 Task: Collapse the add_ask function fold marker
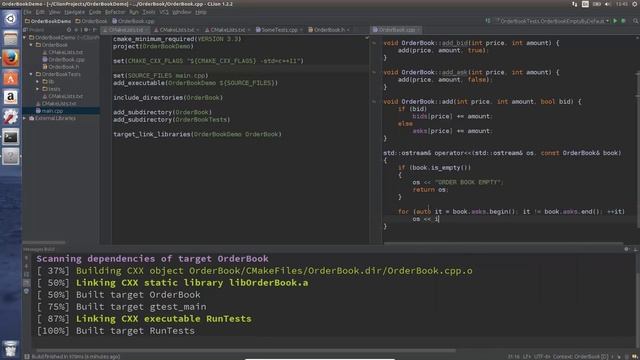pyautogui.click(x=374, y=72)
